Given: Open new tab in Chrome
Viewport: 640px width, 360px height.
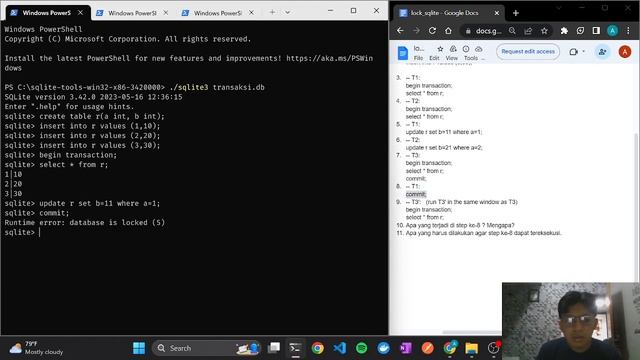Looking at the screenshot, I should [516, 13].
